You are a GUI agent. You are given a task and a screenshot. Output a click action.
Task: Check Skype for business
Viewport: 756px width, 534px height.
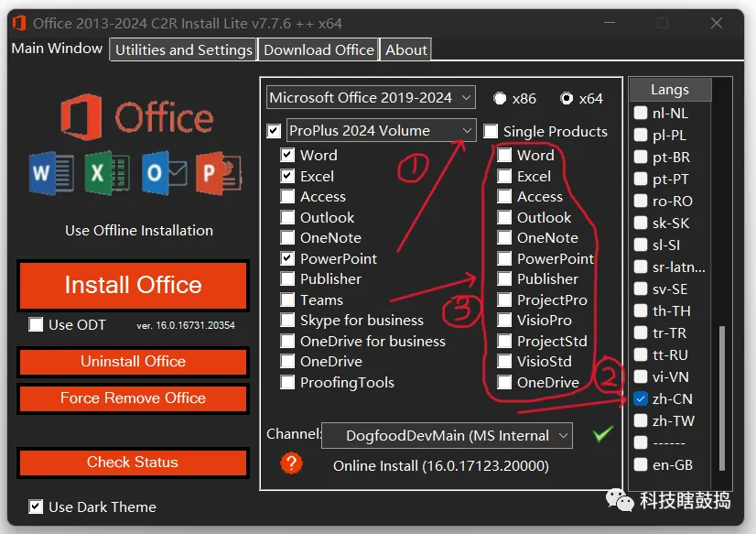click(x=287, y=320)
